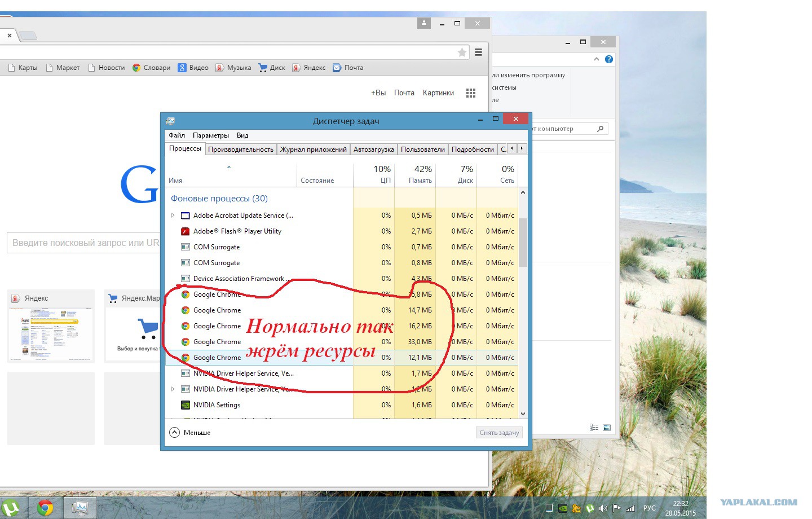The width and height of the screenshot is (812, 519).
Task: Click the Google search input field
Action: coord(84,243)
